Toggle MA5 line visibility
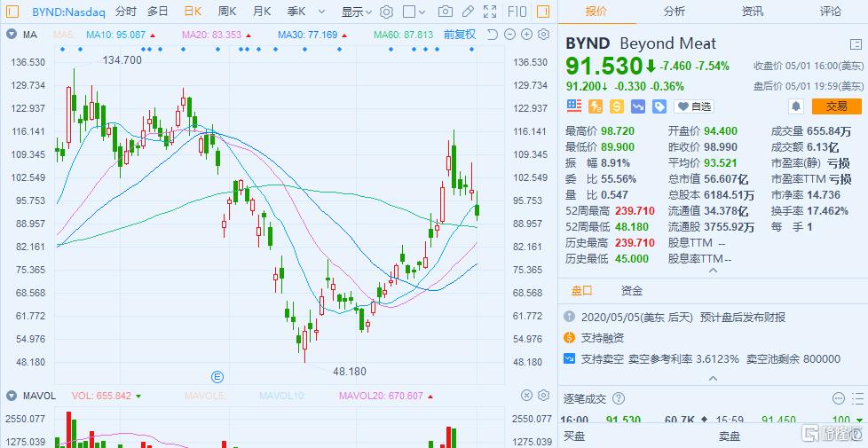This screenshot has height=448, width=868. point(62,35)
